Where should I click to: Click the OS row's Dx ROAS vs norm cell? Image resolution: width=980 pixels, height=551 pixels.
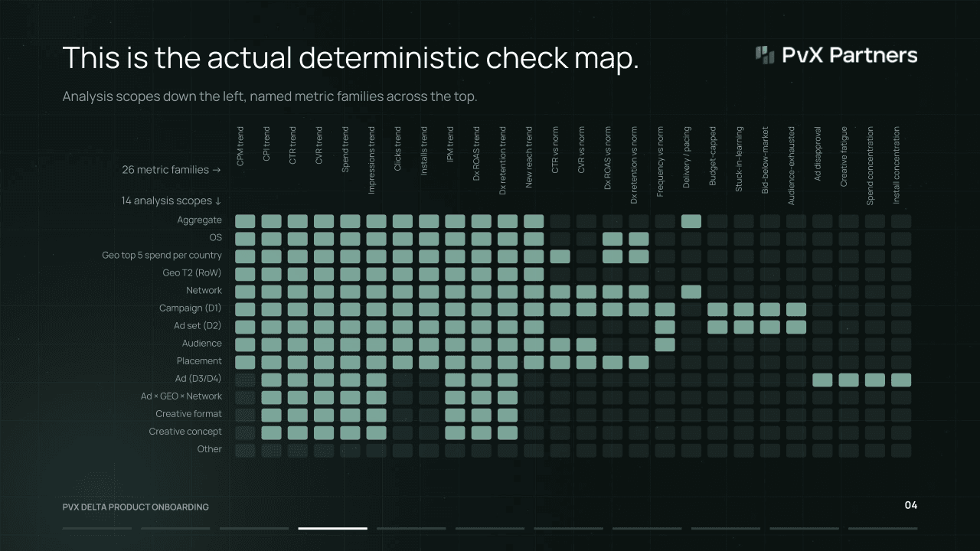(612, 239)
